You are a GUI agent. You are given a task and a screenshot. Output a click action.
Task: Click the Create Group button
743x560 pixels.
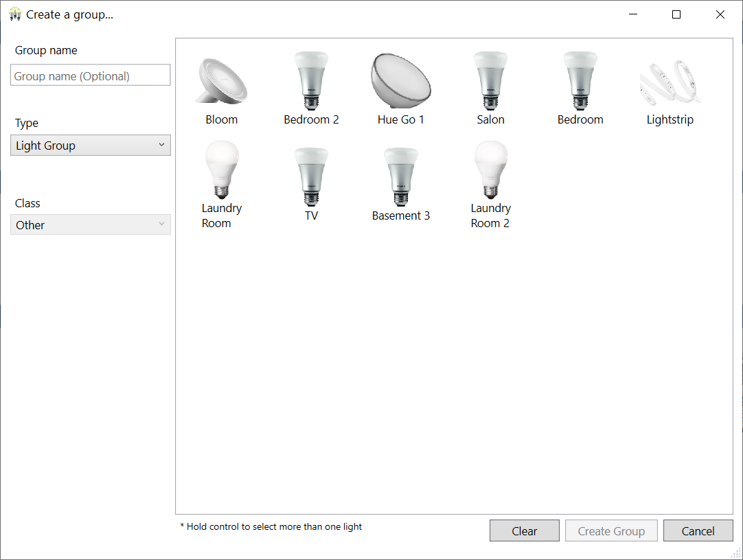(x=611, y=530)
